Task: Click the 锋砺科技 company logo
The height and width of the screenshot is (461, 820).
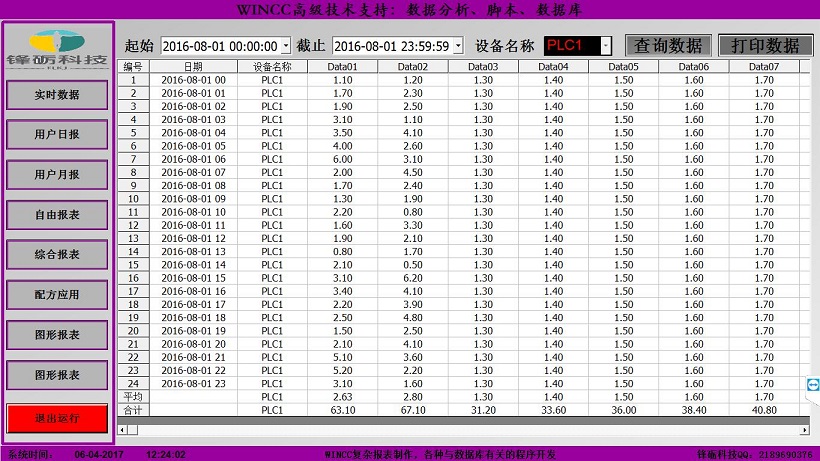Action: pyautogui.click(x=57, y=50)
